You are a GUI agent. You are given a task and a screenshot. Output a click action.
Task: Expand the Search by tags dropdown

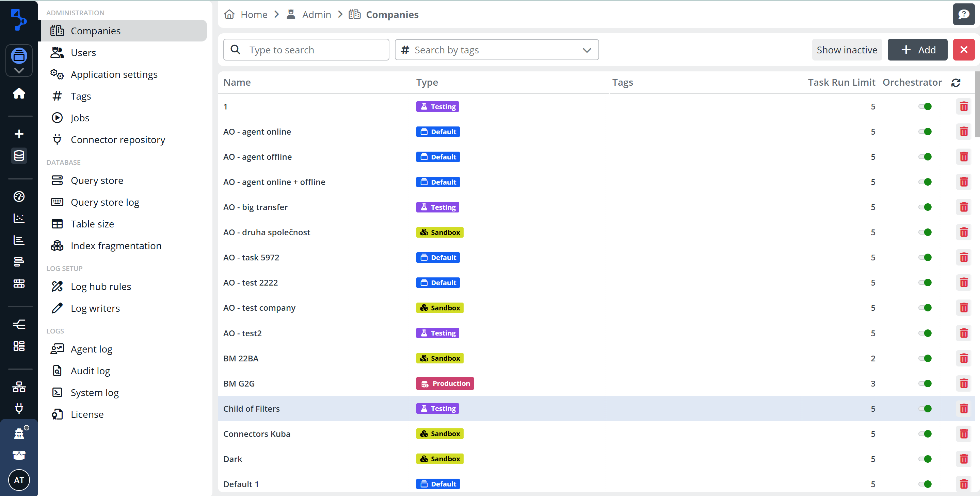[587, 50]
